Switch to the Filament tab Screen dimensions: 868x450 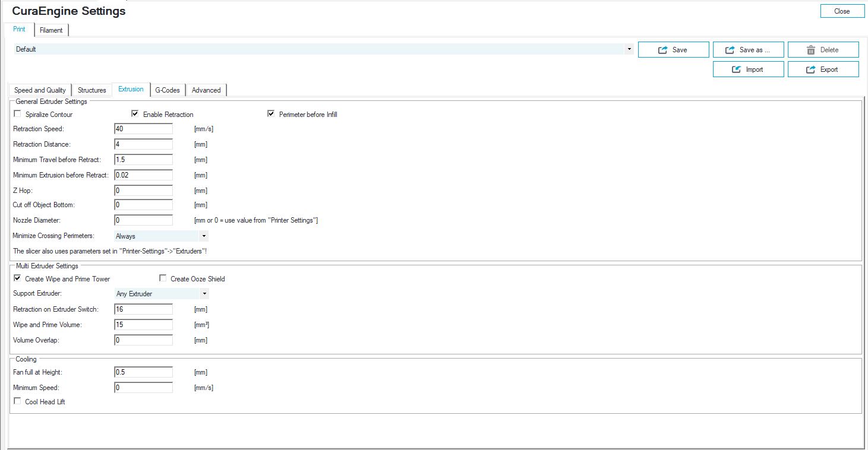click(x=51, y=30)
